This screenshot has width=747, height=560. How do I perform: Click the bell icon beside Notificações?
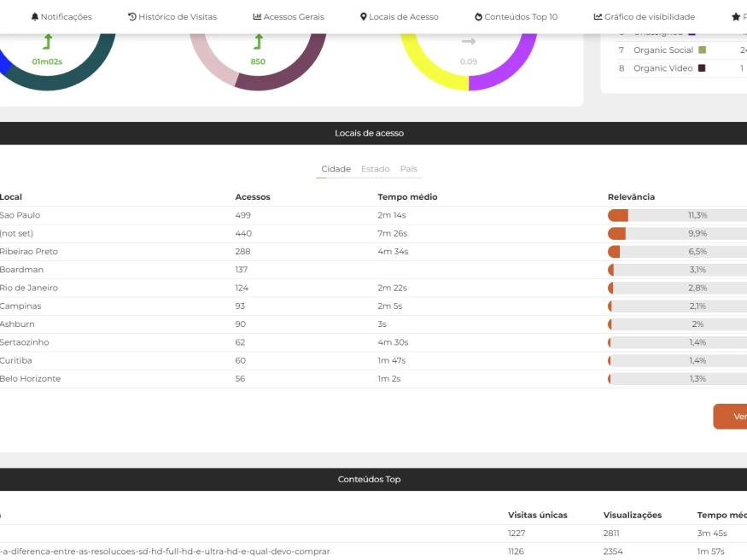[x=35, y=17]
